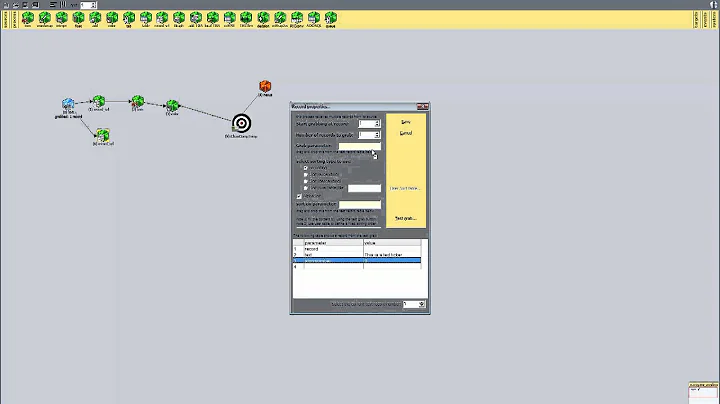
Task: Click the horizontal align lines toolbar icon
Action: coord(53,5)
